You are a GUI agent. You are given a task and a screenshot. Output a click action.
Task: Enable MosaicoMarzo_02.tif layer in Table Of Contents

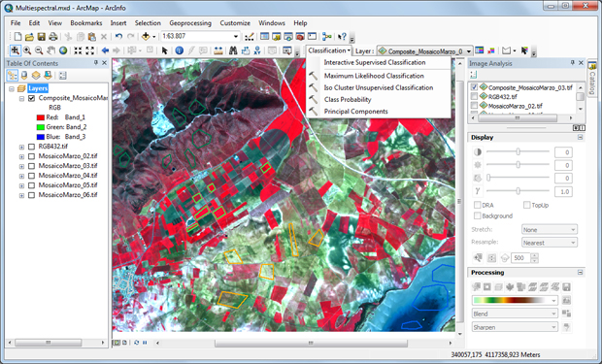point(31,156)
